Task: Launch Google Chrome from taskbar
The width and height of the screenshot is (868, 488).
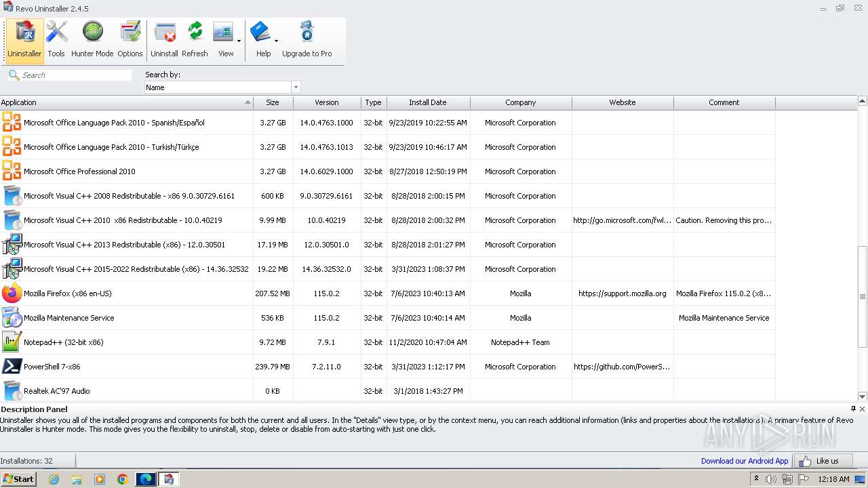Action: point(123,479)
